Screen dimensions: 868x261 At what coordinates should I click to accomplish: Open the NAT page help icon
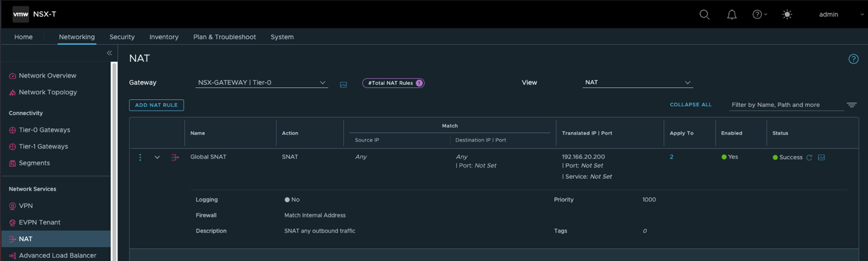pos(853,59)
